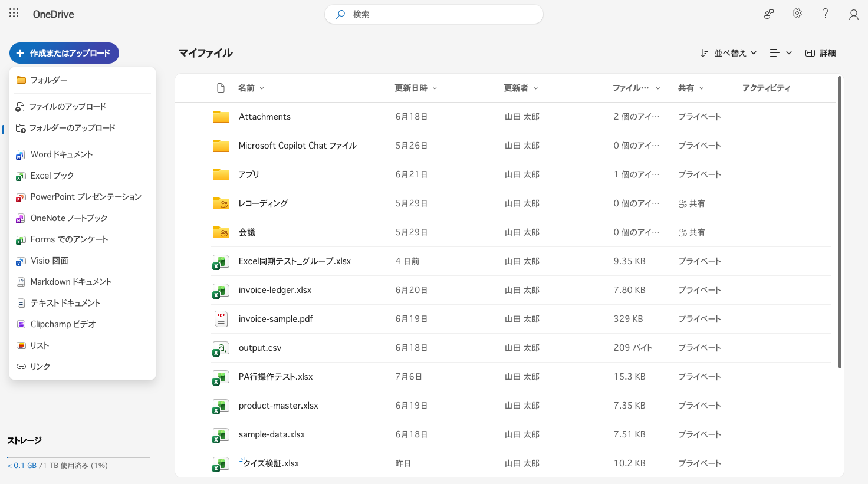Click the Excel icon for product-master.xlsx
Viewport: 868px width, 484px height.
(221, 406)
